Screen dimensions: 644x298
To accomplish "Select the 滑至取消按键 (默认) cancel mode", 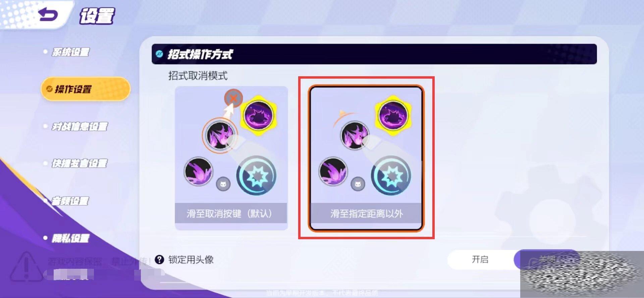I will pyautogui.click(x=231, y=158).
